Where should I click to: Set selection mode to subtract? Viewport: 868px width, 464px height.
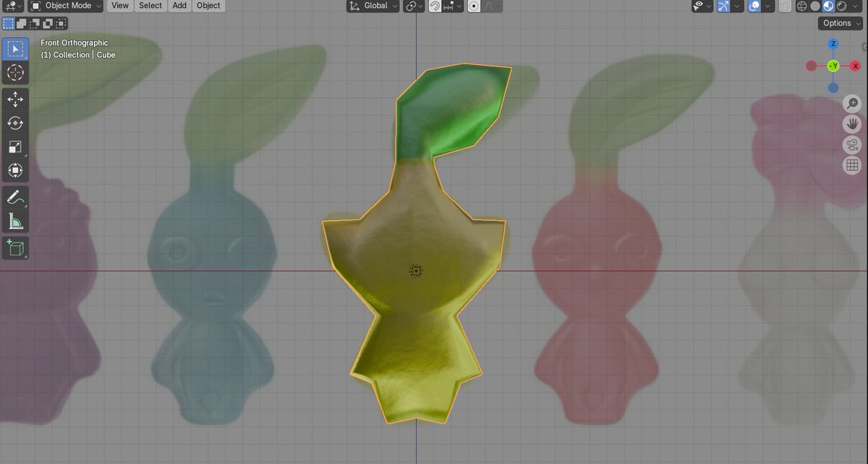[35, 24]
